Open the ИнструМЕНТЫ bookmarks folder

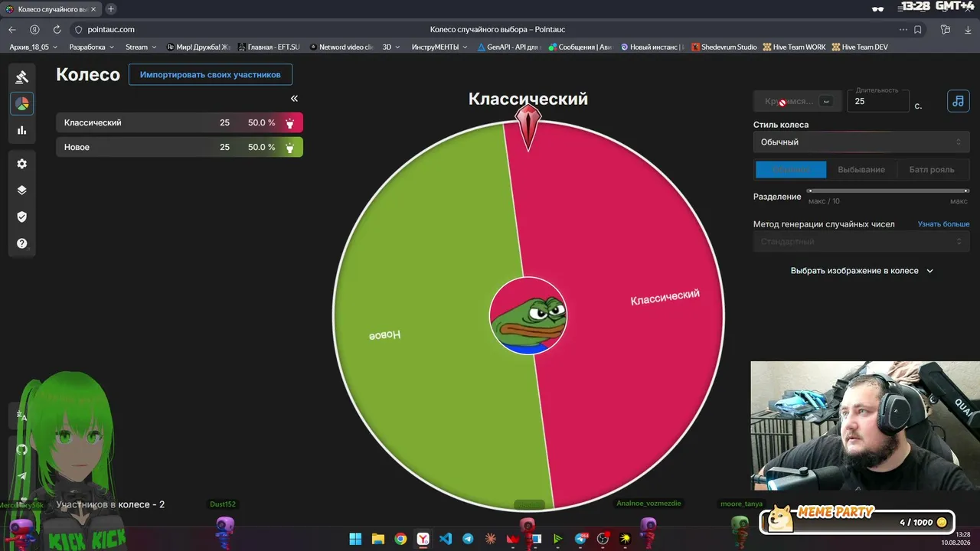(439, 47)
